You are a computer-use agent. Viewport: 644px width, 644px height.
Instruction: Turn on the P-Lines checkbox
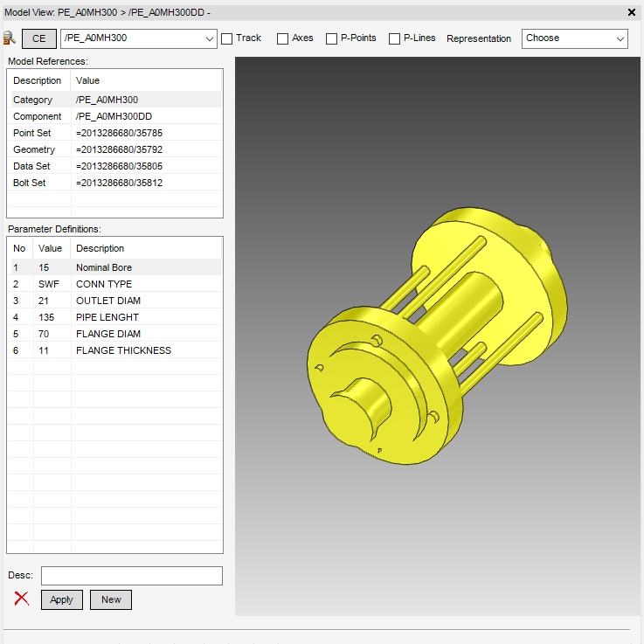[x=394, y=38]
